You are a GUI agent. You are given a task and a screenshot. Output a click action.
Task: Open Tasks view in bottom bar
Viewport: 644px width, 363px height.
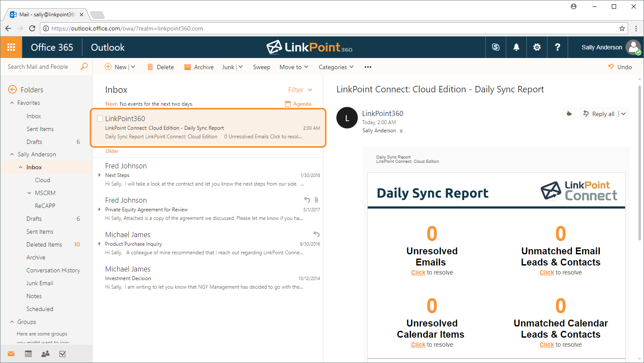pos(63,354)
